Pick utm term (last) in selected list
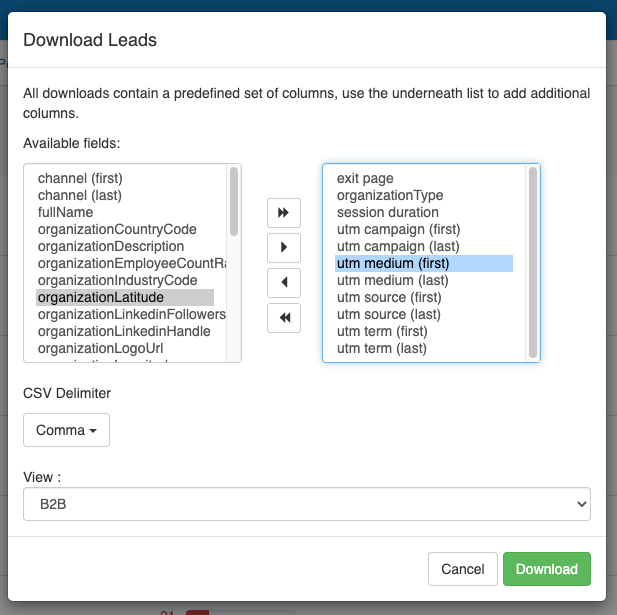Image resolution: width=617 pixels, height=615 pixels. [381, 348]
